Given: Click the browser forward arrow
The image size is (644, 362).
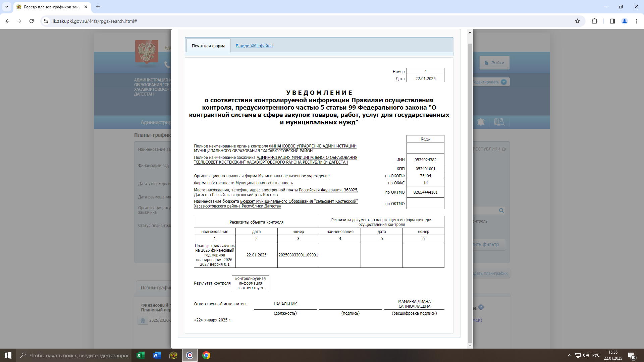Looking at the screenshot, I should pos(19,21).
